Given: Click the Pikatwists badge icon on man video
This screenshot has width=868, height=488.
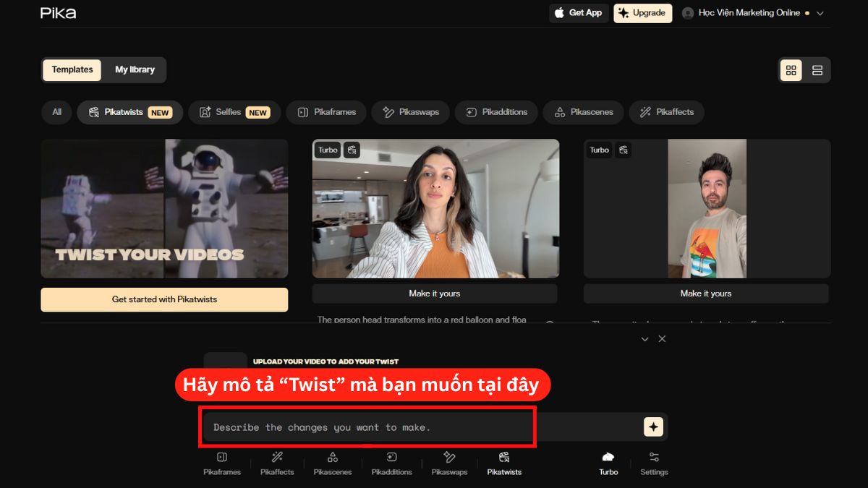Looking at the screenshot, I should pos(623,150).
